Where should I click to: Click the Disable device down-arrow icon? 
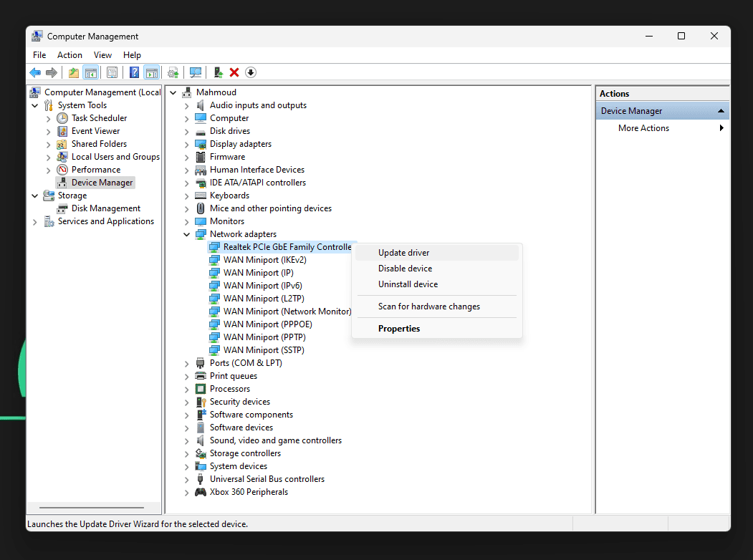tap(250, 72)
